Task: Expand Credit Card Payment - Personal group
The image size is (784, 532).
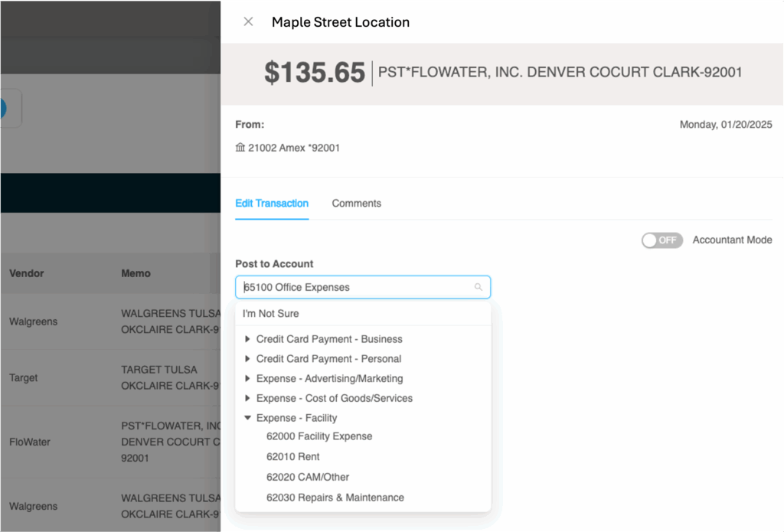Action: point(247,359)
